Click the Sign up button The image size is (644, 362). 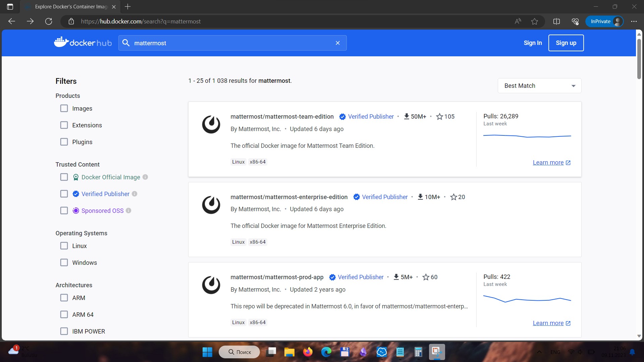(x=566, y=43)
